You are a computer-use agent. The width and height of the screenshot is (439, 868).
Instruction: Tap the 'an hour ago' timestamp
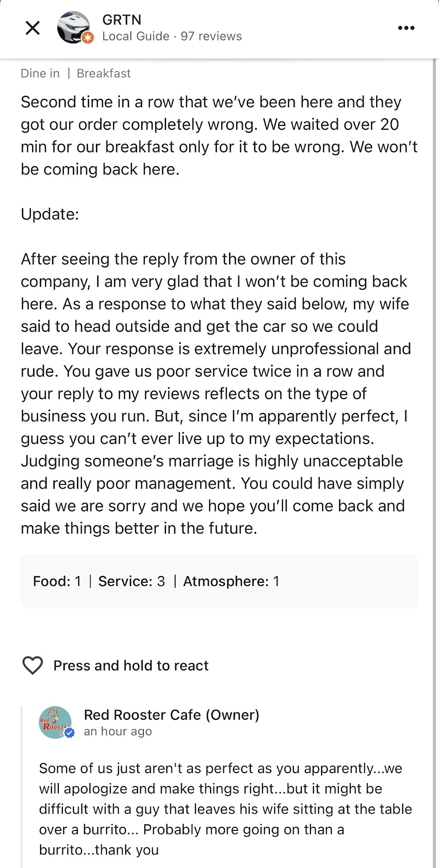[118, 731]
